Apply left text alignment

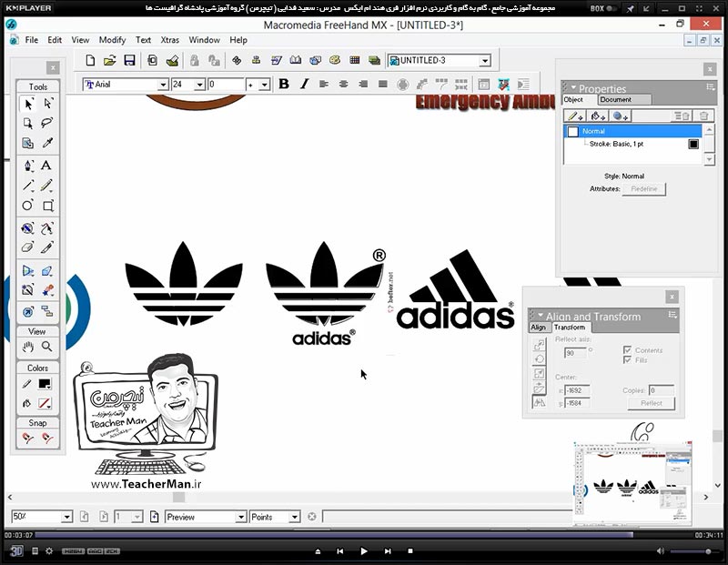click(324, 84)
